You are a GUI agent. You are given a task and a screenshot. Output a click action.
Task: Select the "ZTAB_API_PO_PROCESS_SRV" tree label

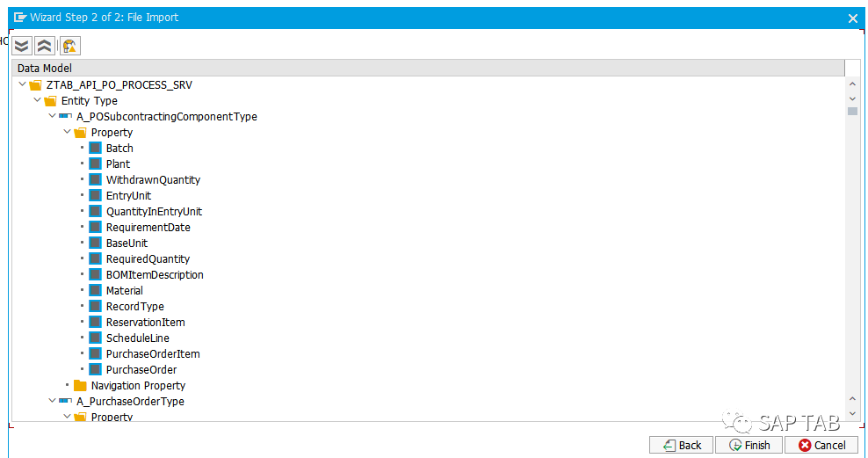119,84
